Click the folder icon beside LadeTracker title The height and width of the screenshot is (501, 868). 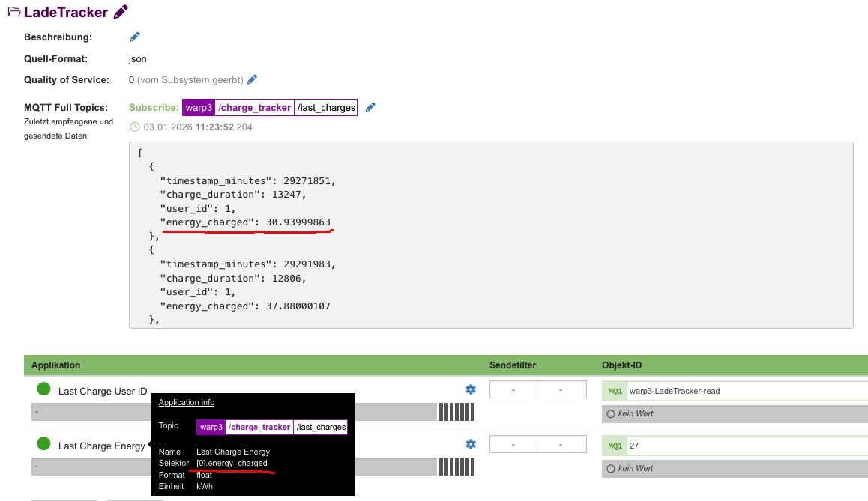coord(13,12)
